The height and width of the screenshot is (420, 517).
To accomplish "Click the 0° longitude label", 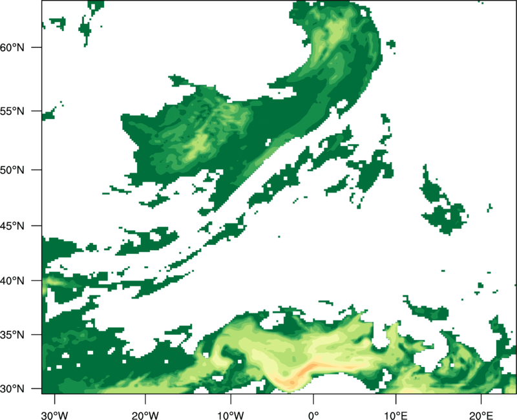I will 313,415.
